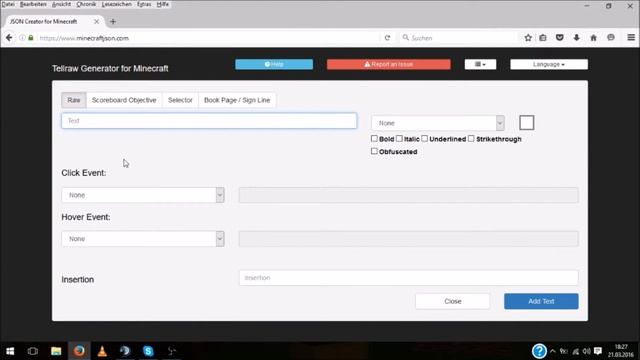
Task: Click the chat bubble toolbar icon
Action: coord(611,38)
